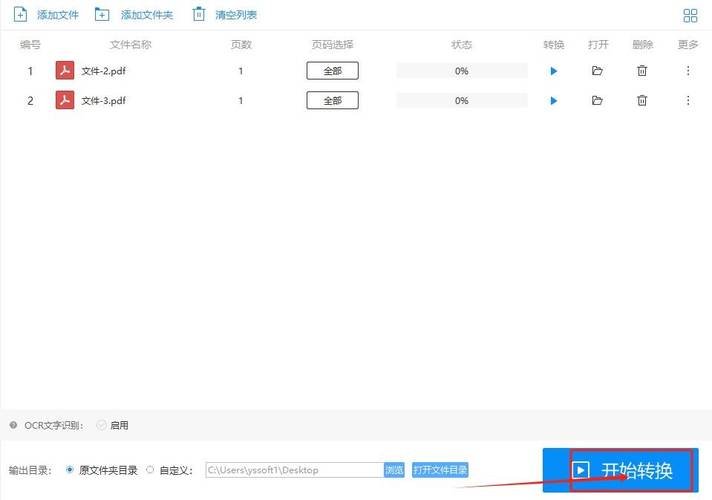Show more options menu for 文件-3.pdf
Image resolution: width=712 pixels, height=500 pixels.
687,101
